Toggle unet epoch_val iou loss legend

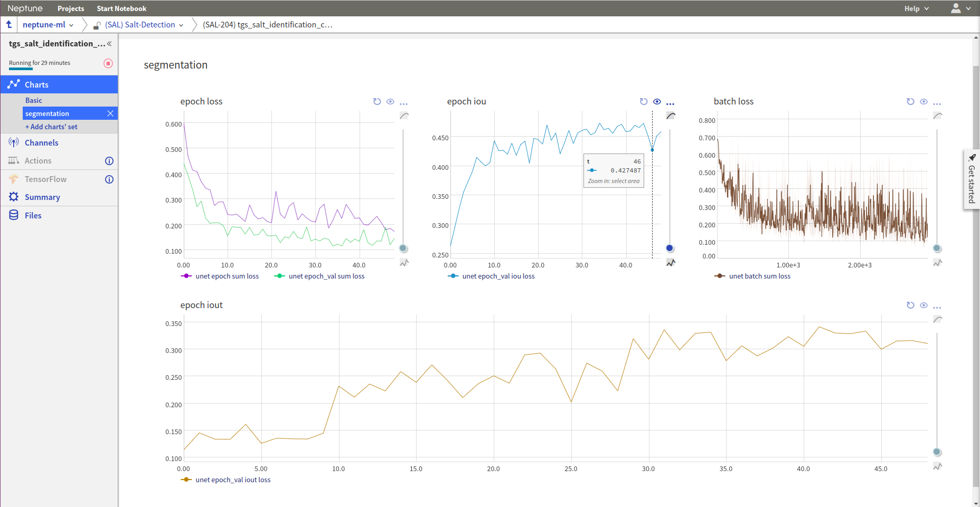pyautogui.click(x=492, y=276)
